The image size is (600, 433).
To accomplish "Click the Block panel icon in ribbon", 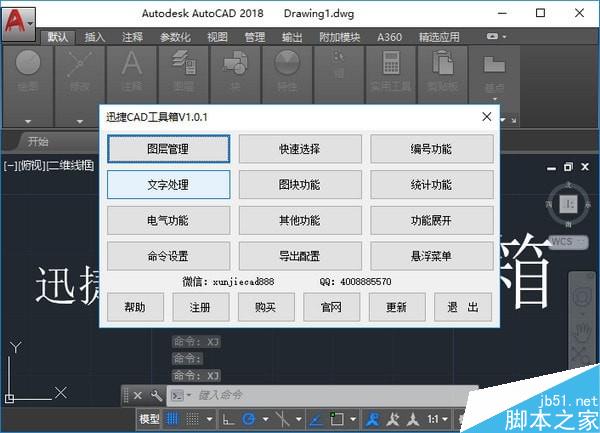I will pos(235,63).
